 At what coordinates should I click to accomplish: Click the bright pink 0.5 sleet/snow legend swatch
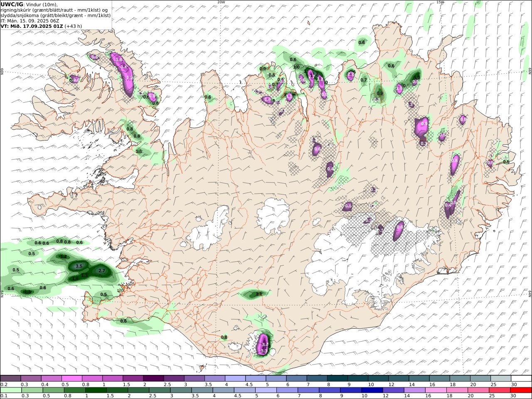click(71, 378)
